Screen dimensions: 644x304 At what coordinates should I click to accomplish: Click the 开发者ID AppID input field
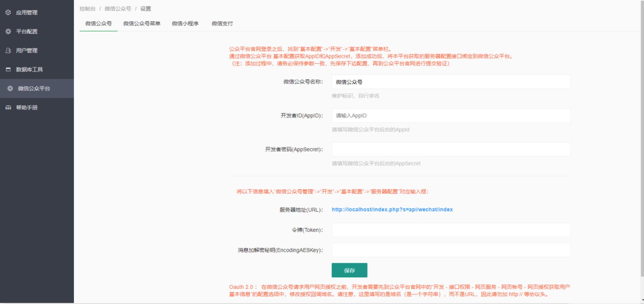coord(451,116)
